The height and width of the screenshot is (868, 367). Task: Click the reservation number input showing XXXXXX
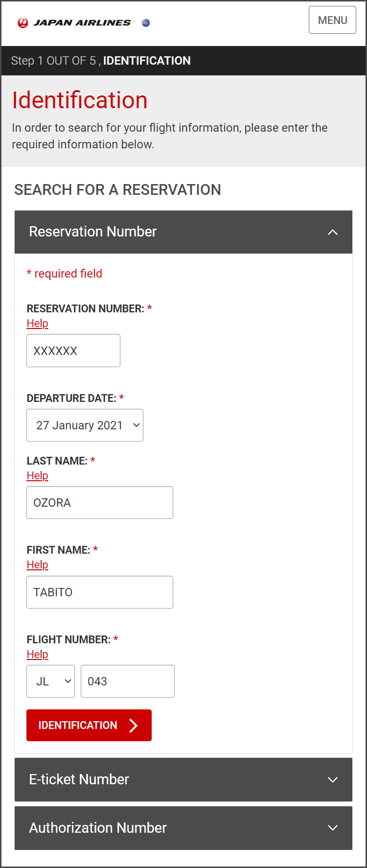tap(73, 350)
